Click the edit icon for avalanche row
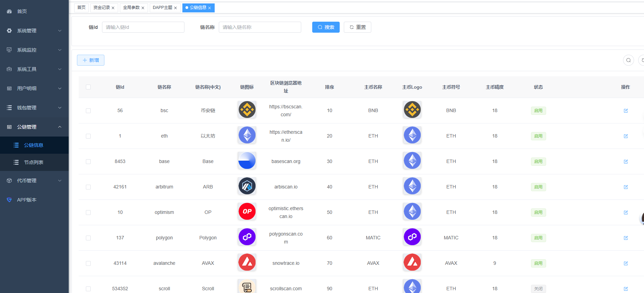Viewport: 644px width, 293px height. point(625,263)
